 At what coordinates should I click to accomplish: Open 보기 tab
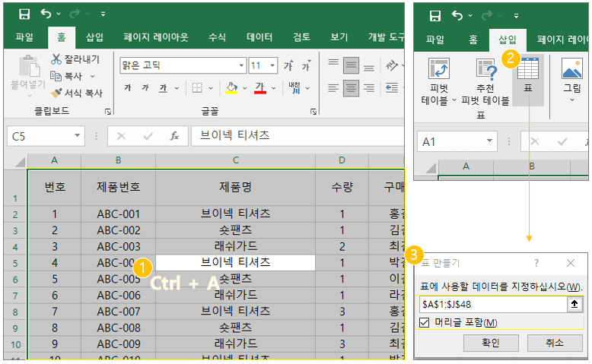tap(339, 37)
